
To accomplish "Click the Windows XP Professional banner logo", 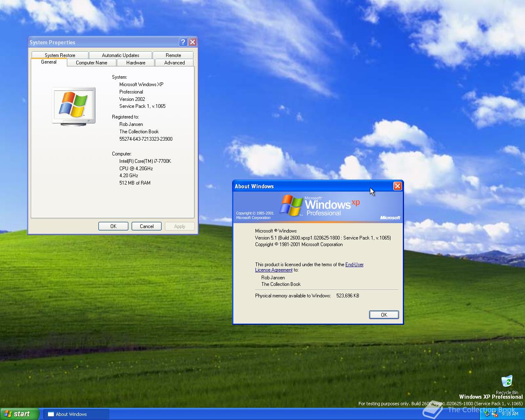I will tap(320, 205).
